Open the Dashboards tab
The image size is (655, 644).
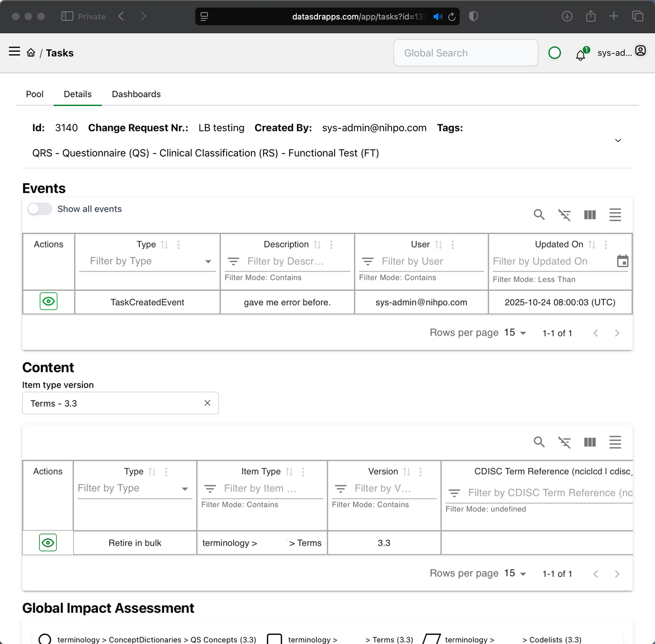pos(136,94)
